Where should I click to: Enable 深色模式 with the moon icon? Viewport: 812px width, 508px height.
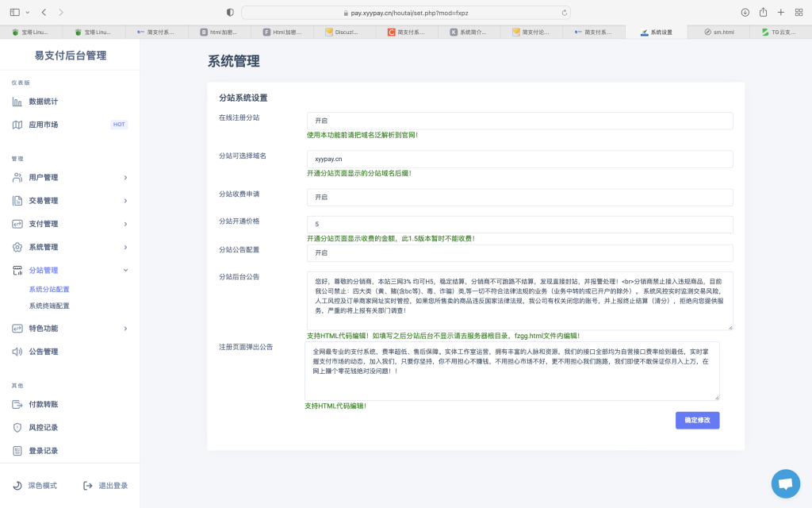pos(17,485)
